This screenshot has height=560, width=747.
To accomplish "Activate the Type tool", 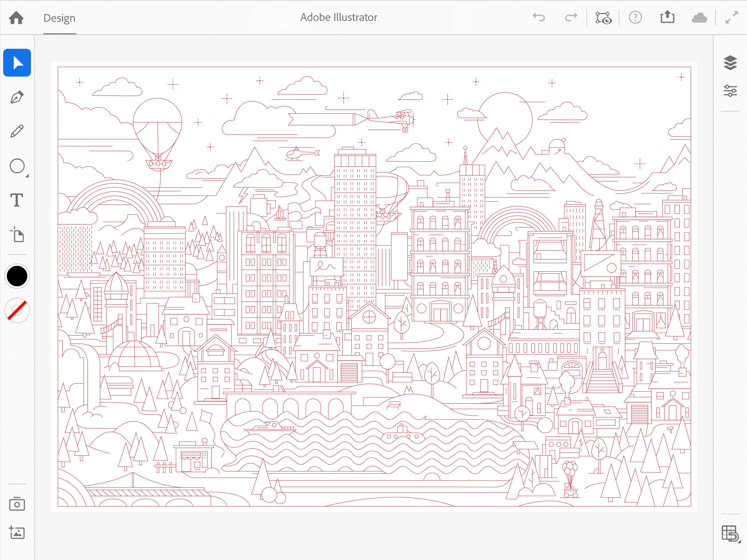I will tap(17, 200).
